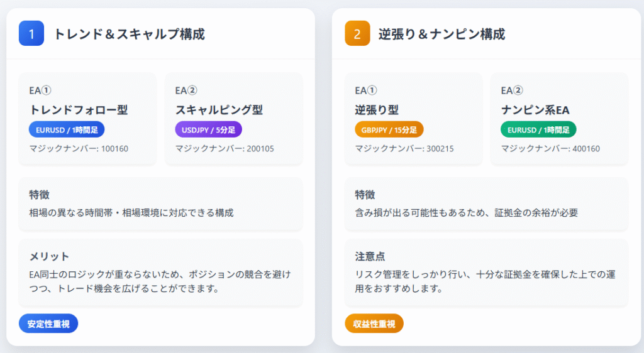Click the paragraph starting EA同士のロジック
Screen dimensions: 644x353
(160, 281)
